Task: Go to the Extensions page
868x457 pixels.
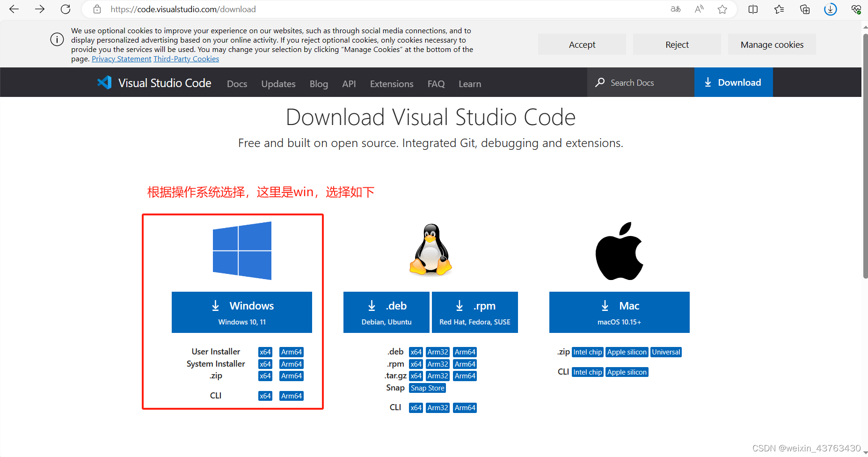Action: (392, 84)
